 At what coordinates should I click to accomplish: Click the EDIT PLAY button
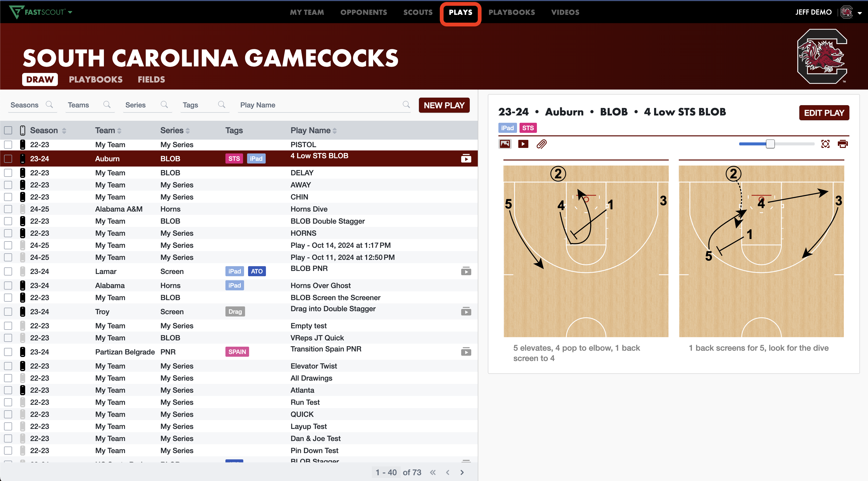[x=824, y=113]
